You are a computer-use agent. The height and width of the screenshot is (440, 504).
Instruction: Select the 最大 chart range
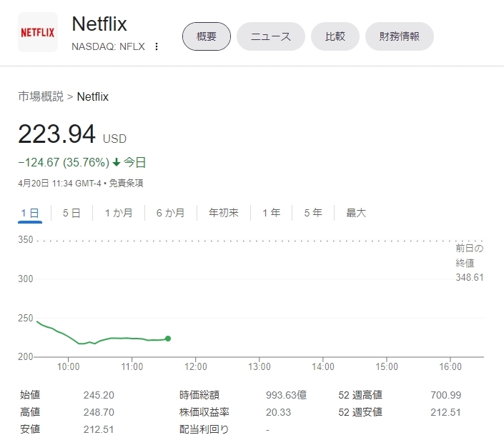pyautogui.click(x=356, y=213)
